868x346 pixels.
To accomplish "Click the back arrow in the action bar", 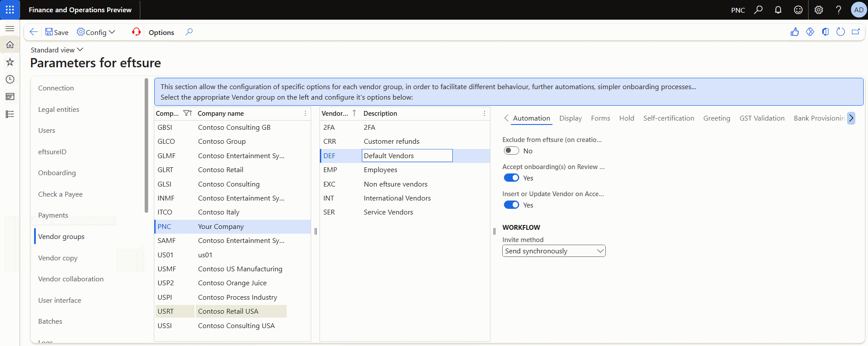I will click(x=34, y=32).
